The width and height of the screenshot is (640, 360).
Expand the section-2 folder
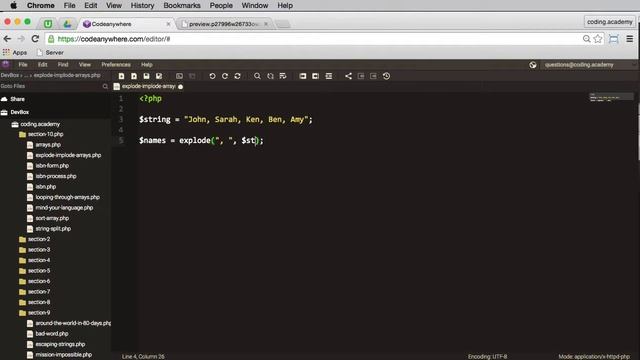[x=39, y=239]
